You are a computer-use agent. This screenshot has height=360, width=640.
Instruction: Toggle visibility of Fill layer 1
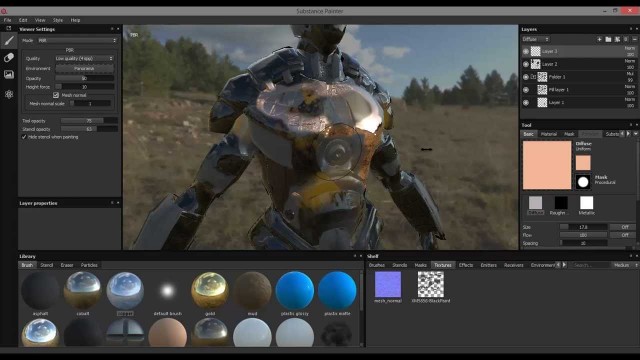coord(526,90)
